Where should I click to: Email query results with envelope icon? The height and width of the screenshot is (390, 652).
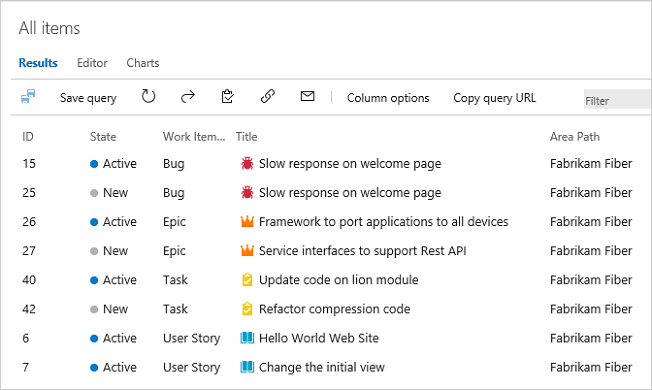(x=307, y=96)
